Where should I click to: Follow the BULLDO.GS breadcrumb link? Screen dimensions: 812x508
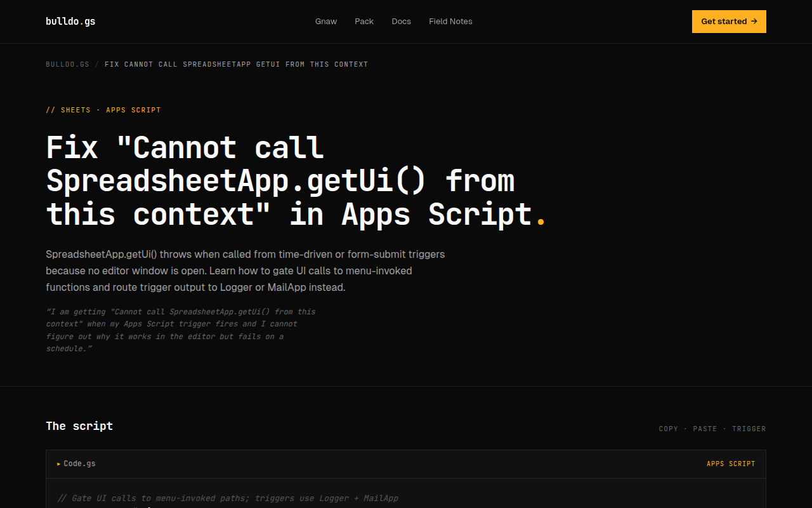tap(67, 64)
